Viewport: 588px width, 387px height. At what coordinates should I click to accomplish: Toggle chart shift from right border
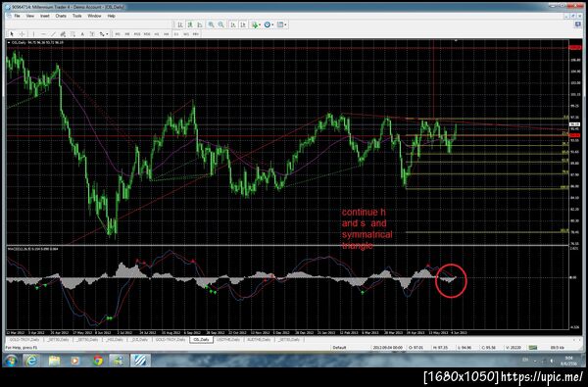coord(243,24)
